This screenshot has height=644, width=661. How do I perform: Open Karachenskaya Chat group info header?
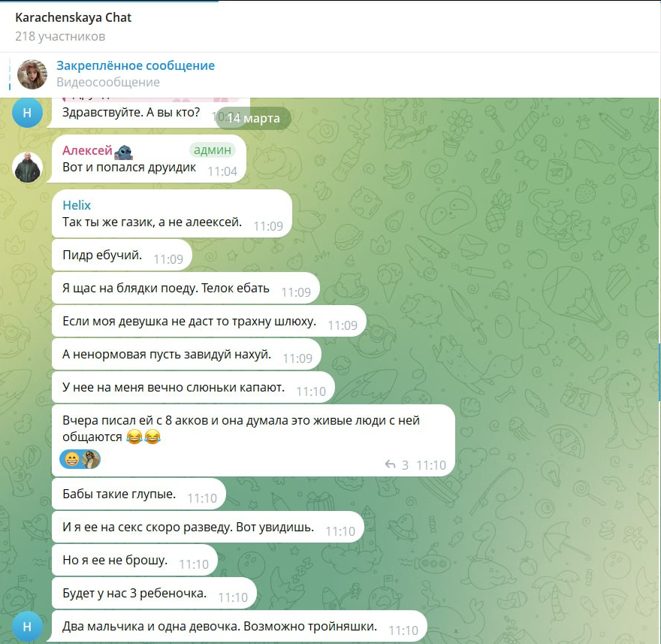coord(74,17)
